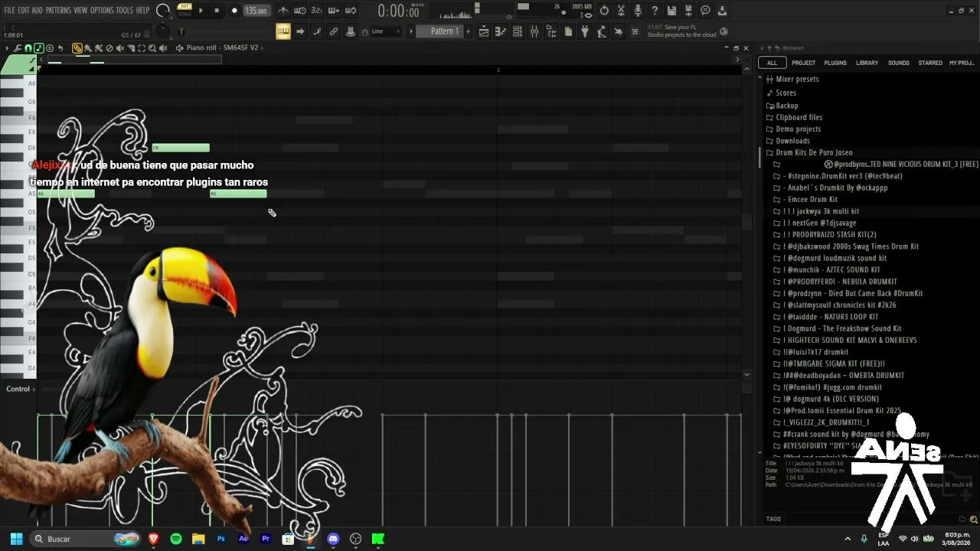Click the Windows taskbar search box

pos(87,539)
